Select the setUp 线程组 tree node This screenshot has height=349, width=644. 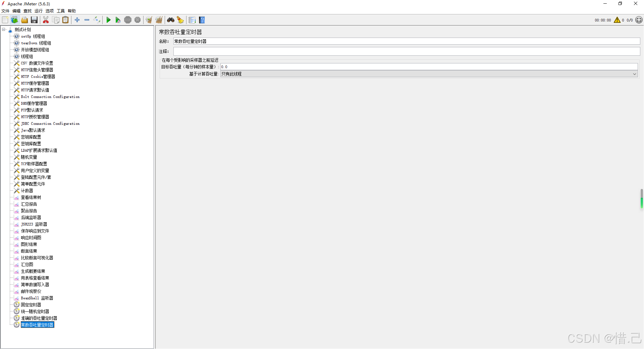tap(33, 36)
